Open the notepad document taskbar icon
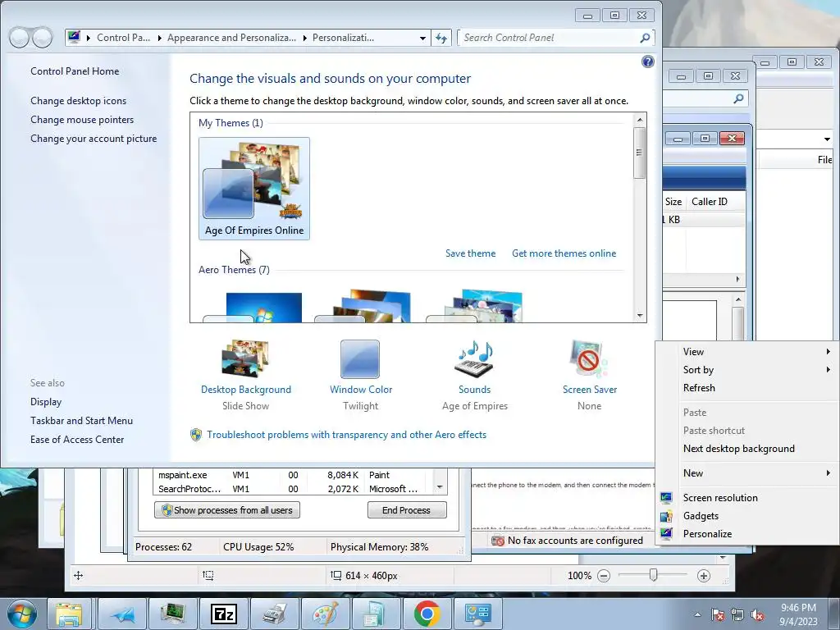This screenshot has width=840, height=630. (x=376, y=614)
